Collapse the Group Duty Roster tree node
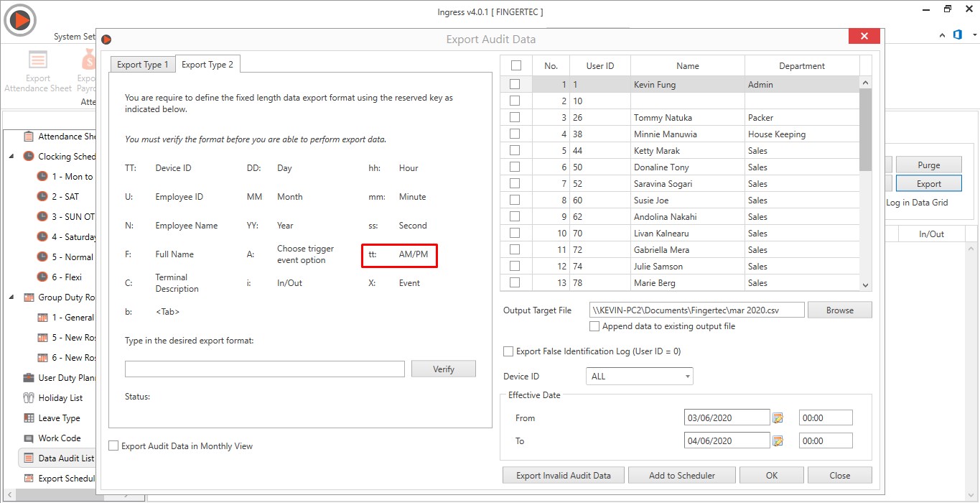Image resolution: width=980 pixels, height=503 pixels. pos(11,297)
